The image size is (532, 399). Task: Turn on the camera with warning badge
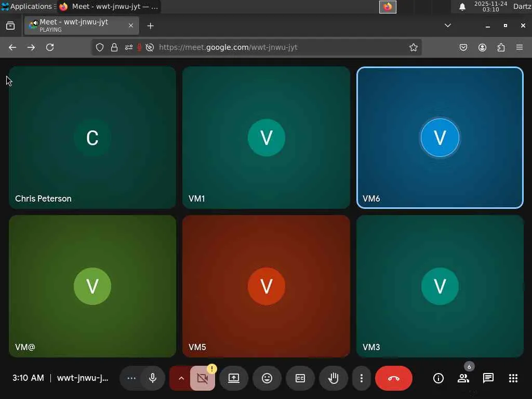coord(202,378)
